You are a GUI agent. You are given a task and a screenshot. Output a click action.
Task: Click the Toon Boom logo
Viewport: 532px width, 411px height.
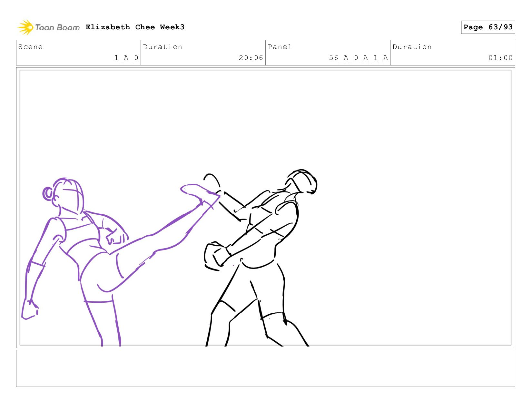[48, 27]
